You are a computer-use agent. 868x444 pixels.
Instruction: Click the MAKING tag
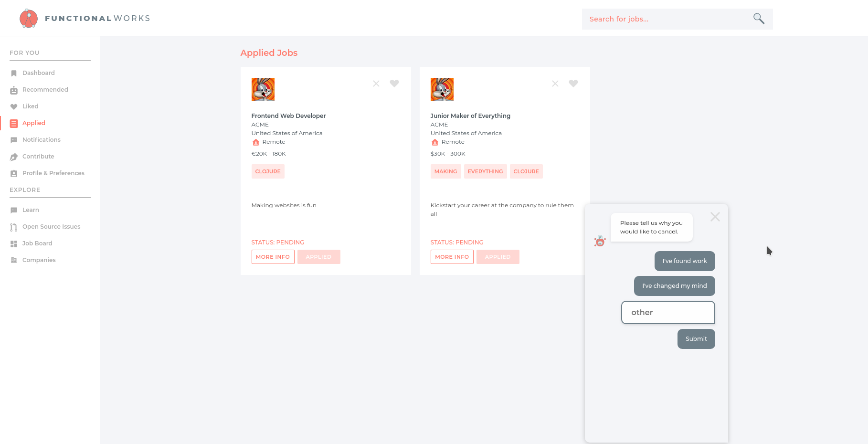(446, 171)
